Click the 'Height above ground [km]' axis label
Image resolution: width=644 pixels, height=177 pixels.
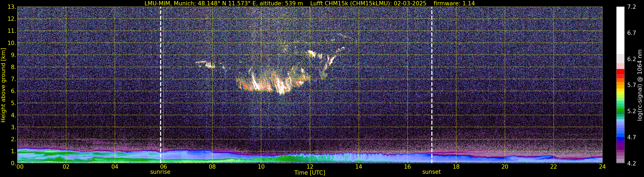tap(3, 85)
